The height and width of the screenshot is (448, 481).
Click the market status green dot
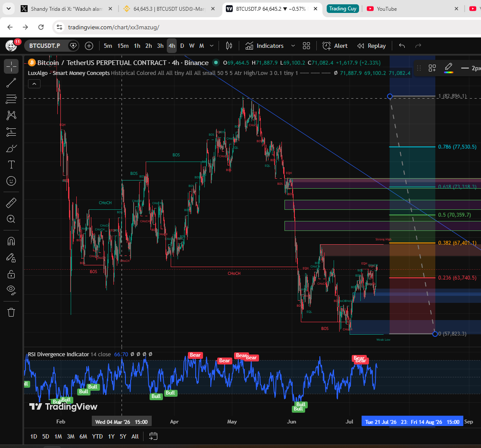pyautogui.click(x=216, y=62)
